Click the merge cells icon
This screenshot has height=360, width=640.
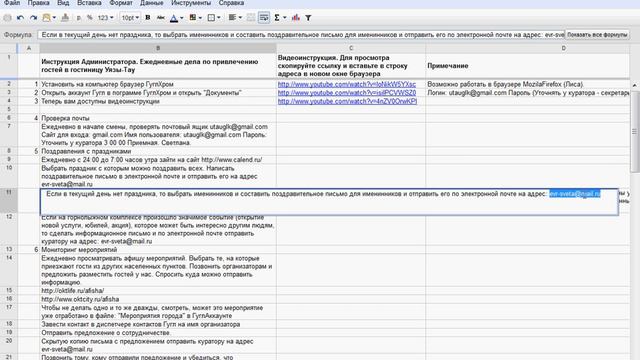251,18
